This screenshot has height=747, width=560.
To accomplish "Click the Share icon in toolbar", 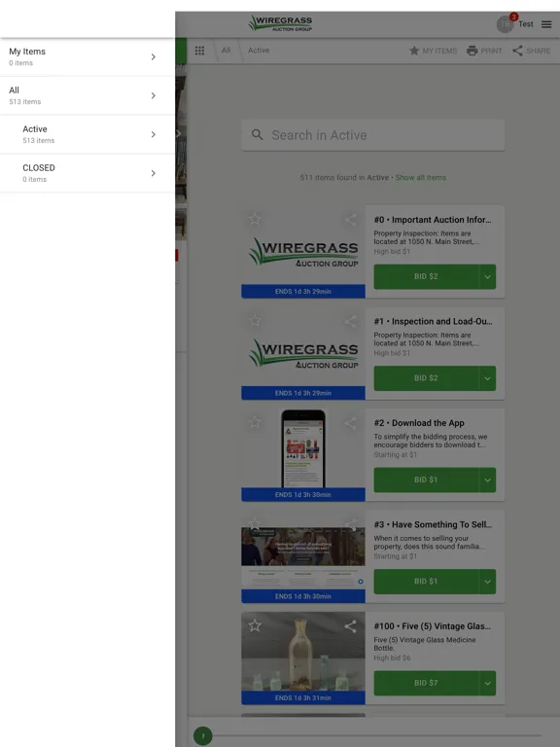I will tap(517, 51).
